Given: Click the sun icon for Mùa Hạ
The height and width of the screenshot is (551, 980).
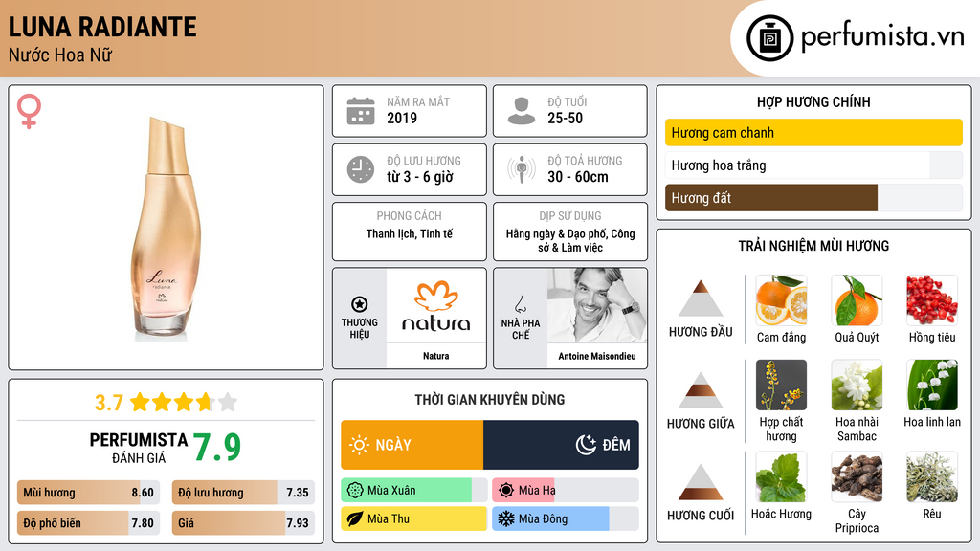Looking at the screenshot, I should click(x=506, y=491).
